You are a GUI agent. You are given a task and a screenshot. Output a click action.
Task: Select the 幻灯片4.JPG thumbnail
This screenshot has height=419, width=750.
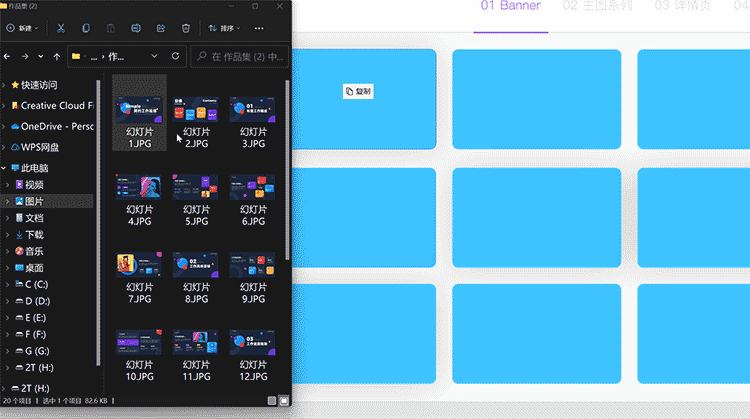[x=139, y=187]
